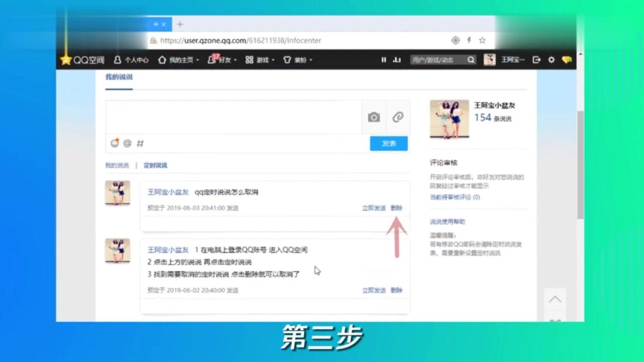Screen dimensions: 644x362
Task: Click the search magnifier icon
Action: pos(470,59)
